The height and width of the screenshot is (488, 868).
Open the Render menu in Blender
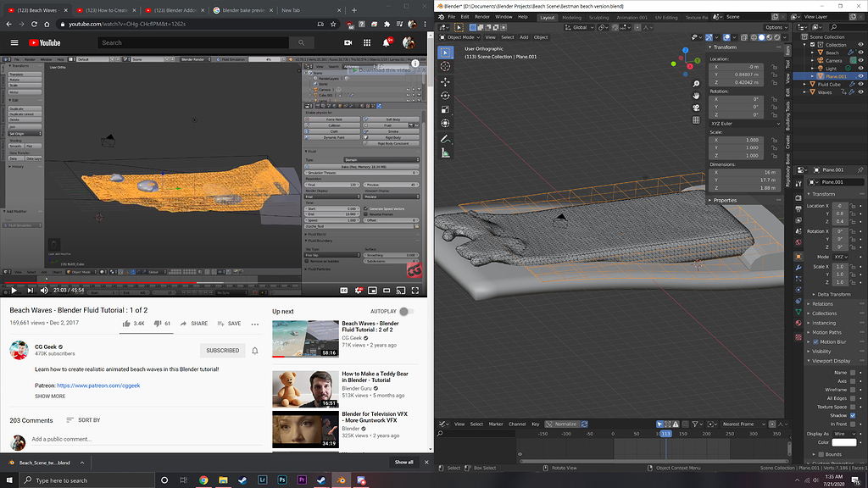click(481, 17)
